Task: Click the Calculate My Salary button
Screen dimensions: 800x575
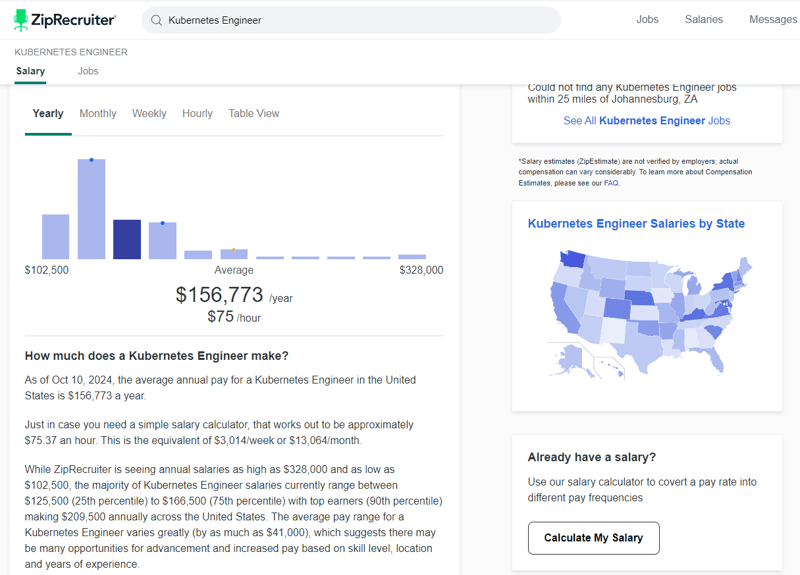Action: pos(593,538)
